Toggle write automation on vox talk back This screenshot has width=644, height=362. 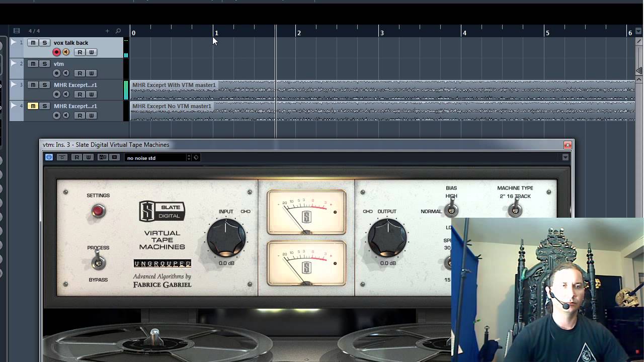(92, 52)
